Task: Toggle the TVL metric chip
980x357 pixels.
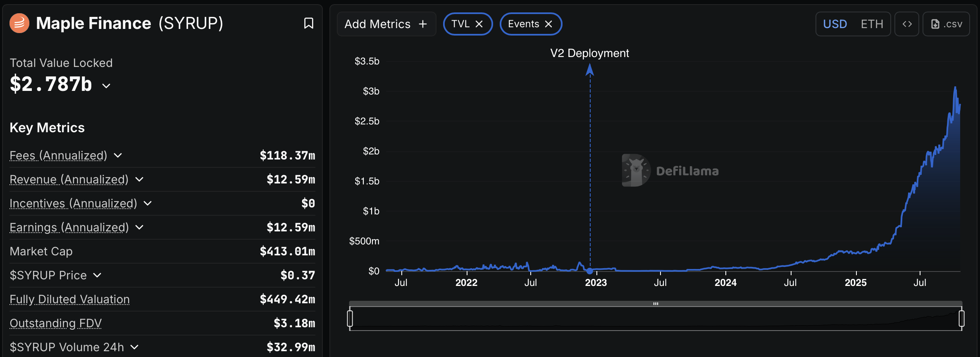Action: pos(460,24)
